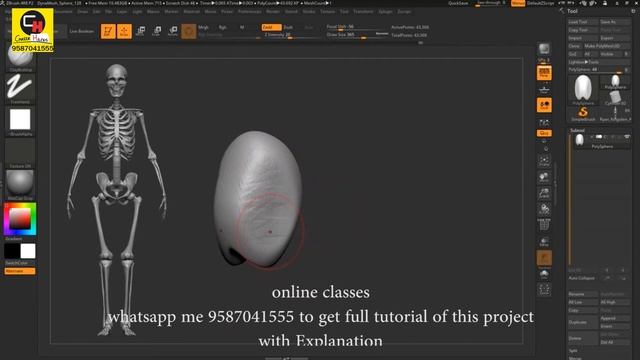Select the Rotate transform icon in top shelf
The image size is (640, 360).
[x=173, y=31]
